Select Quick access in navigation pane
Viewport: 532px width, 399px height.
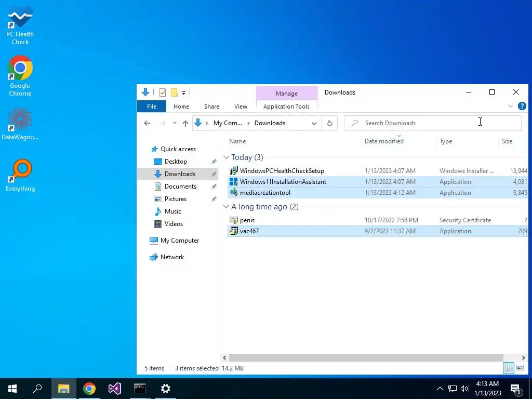tap(178, 149)
